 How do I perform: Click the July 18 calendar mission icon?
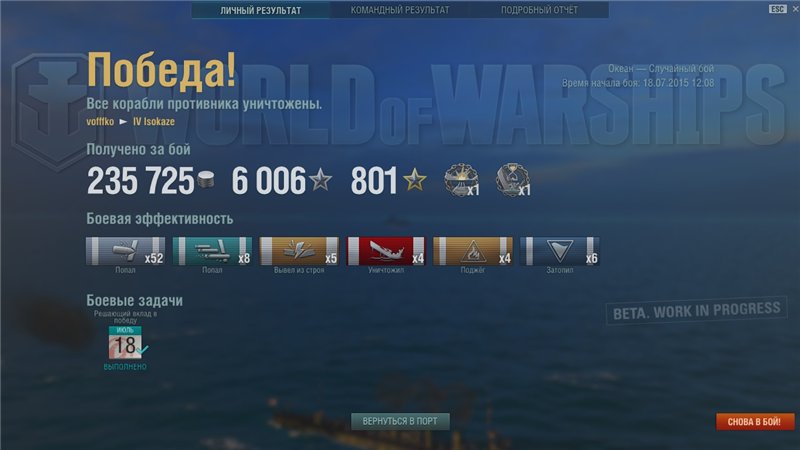[126, 342]
